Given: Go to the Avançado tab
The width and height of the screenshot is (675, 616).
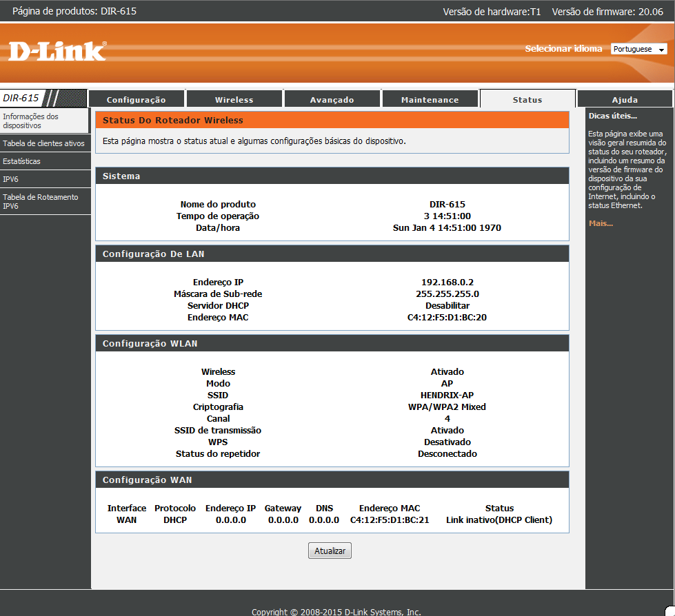Looking at the screenshot, I should click(x=332, y=99).
